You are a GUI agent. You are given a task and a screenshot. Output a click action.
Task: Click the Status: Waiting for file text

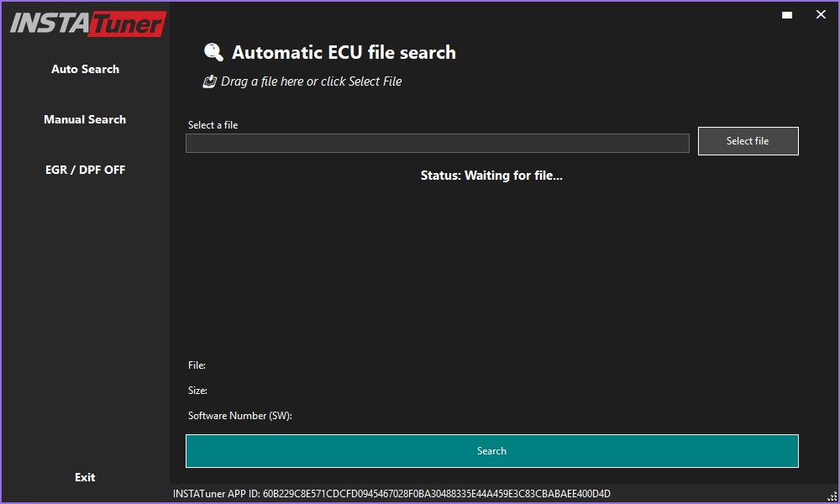(x=491, y=176)
